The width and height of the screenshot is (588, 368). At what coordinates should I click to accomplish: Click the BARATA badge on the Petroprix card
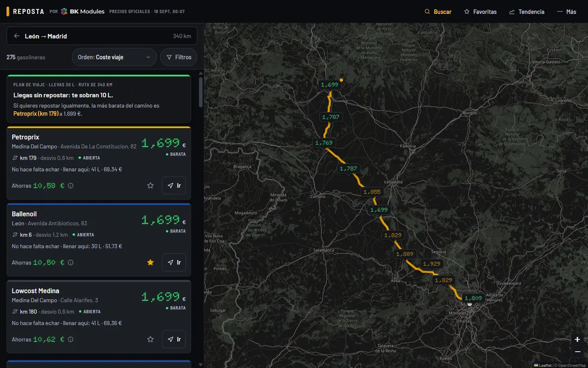[x=176, y=154]
